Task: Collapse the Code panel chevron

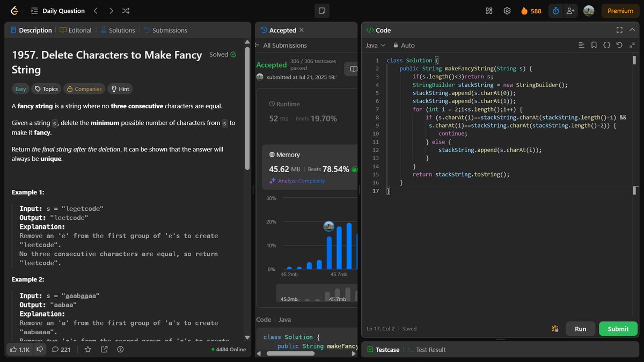Action: tap(632, 30)
